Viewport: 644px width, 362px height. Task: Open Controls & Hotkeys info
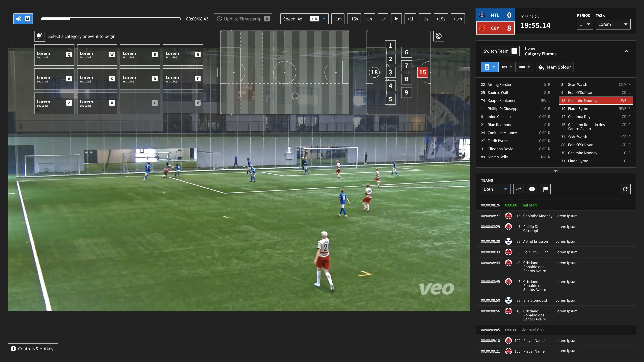(x=33, y=349)
